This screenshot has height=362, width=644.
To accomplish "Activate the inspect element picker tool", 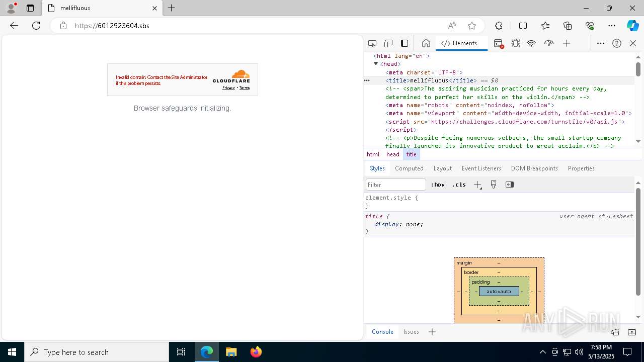I will (372, 43).
